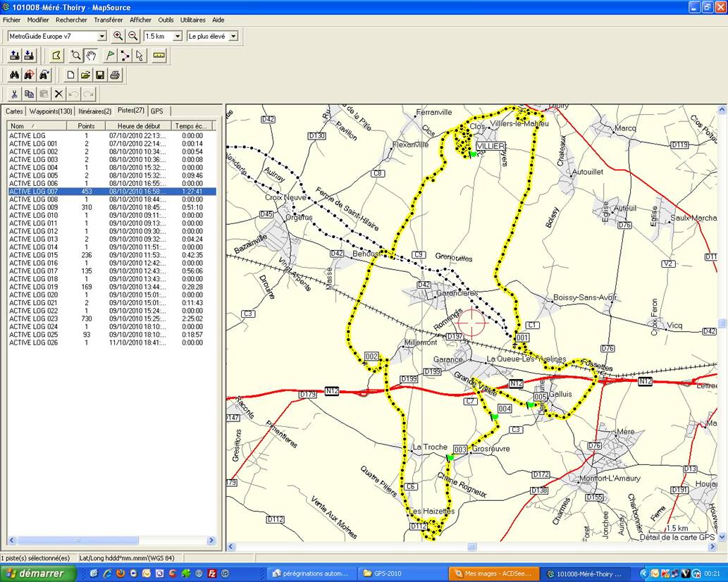Receive data from GPS device icon
728x582 pixels.
tap(29, 56)
